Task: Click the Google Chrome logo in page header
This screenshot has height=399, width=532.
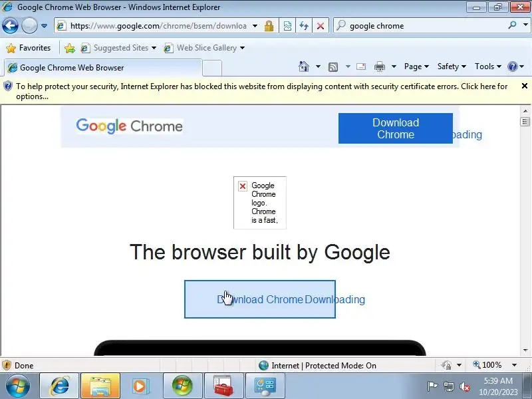Action: click(129, 126)
